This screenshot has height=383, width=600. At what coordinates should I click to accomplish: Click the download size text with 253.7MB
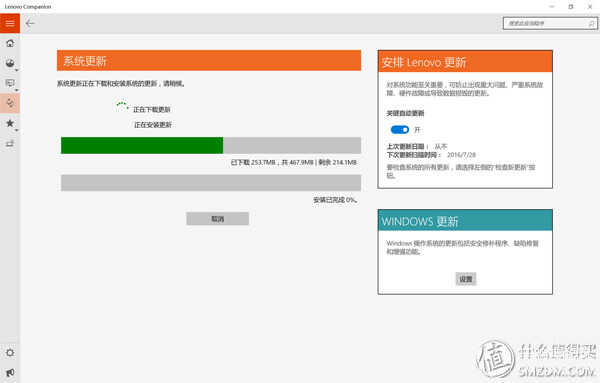(x=293, y=162)
